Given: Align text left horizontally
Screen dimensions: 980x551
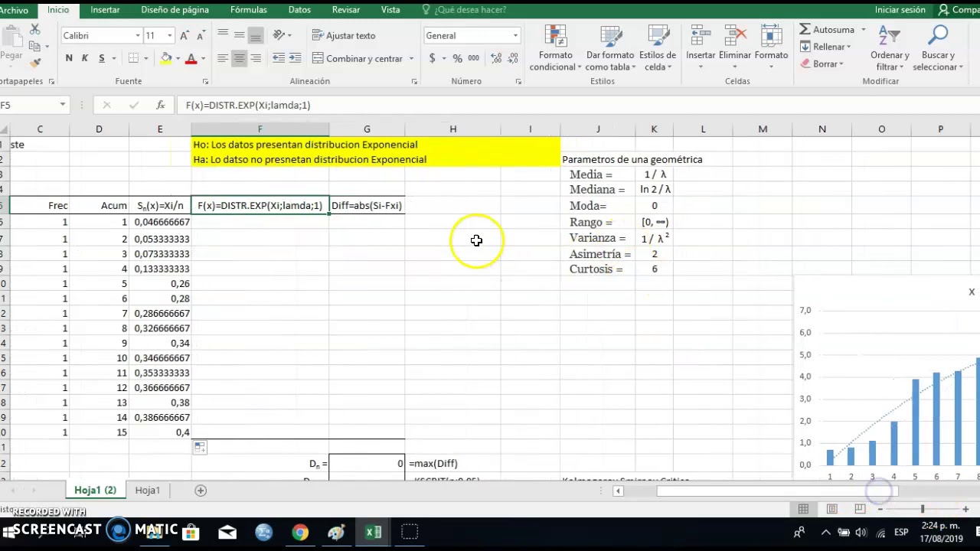Looking at the screenshot, I should (x=222, y=58).
